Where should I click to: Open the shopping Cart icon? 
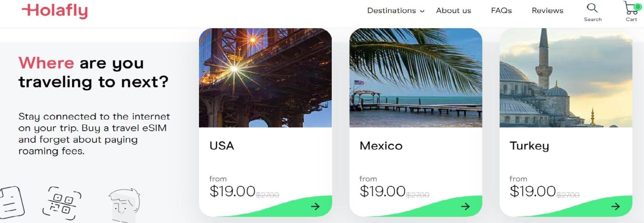point(631,8)
